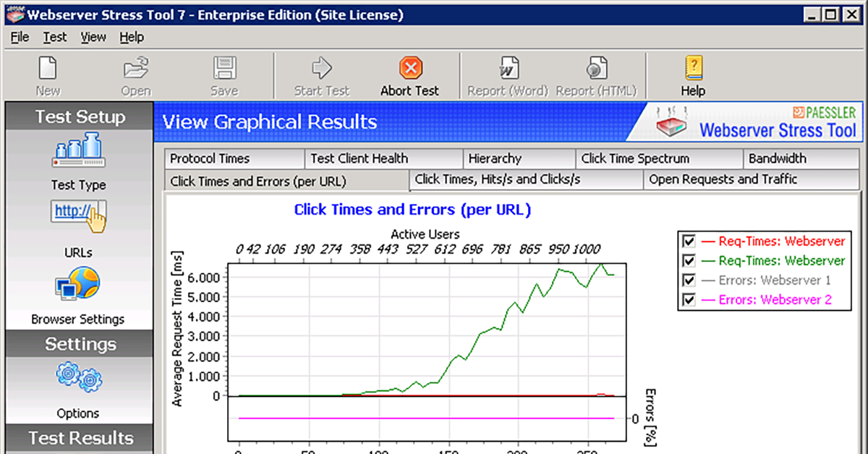
Task: Expand the Settings sidebar section
Action: 79,344
